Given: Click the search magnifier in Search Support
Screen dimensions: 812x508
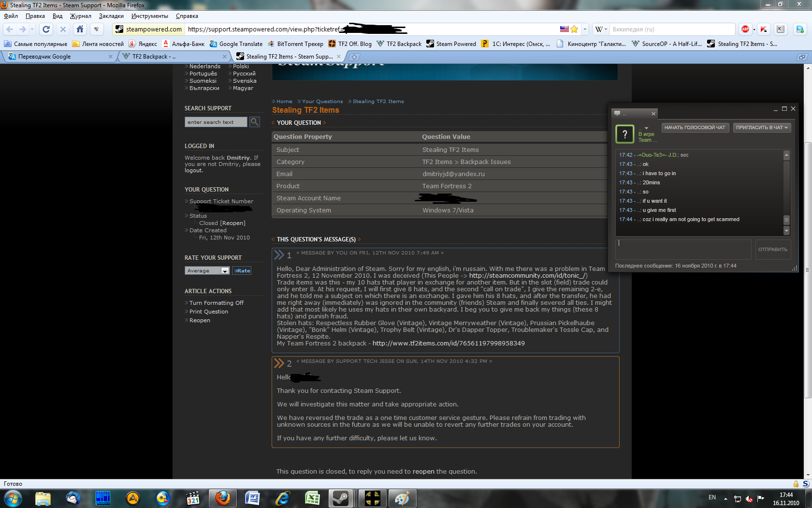Looking at the screenshot, I should pos(255,122).
